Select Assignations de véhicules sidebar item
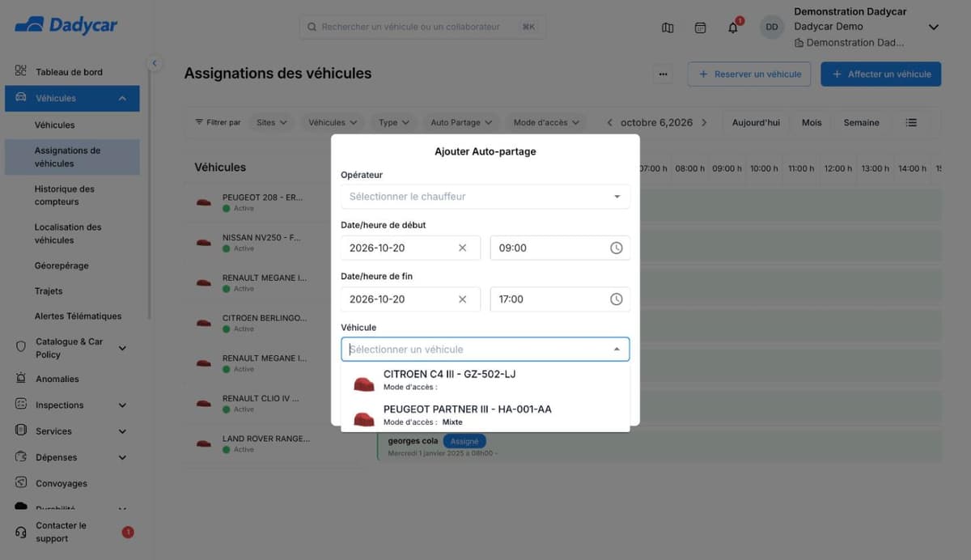 [72, 157]
